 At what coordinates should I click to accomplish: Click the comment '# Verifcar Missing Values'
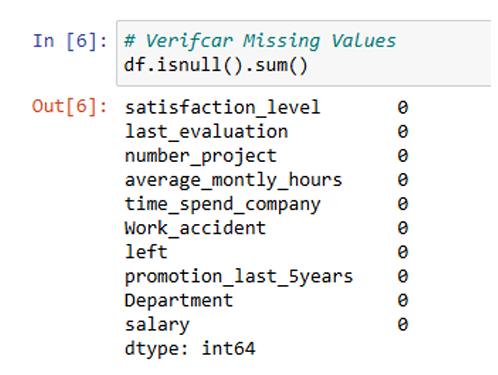click(260, 41)
